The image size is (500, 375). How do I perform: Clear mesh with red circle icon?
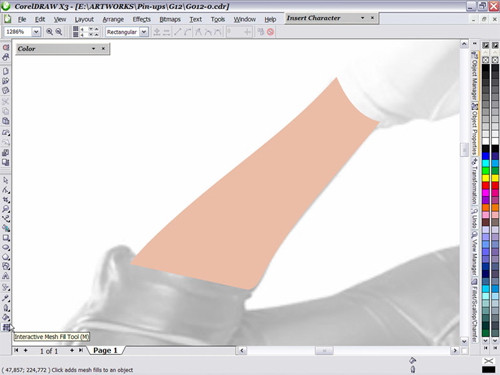pos(270,32)
